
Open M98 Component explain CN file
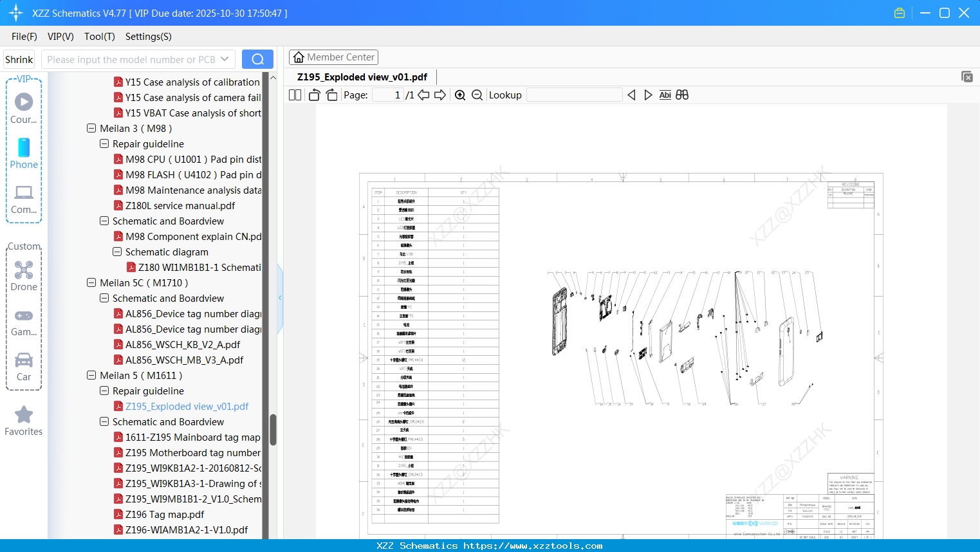point(194,236)
